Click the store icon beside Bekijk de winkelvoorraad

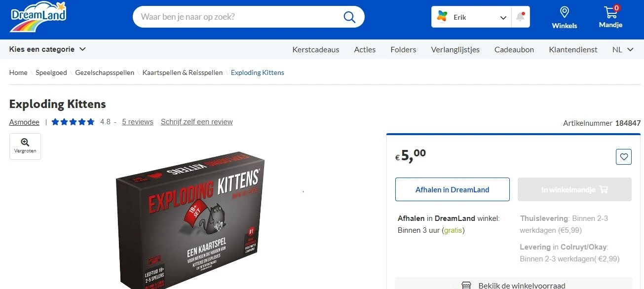pos(466,286)
